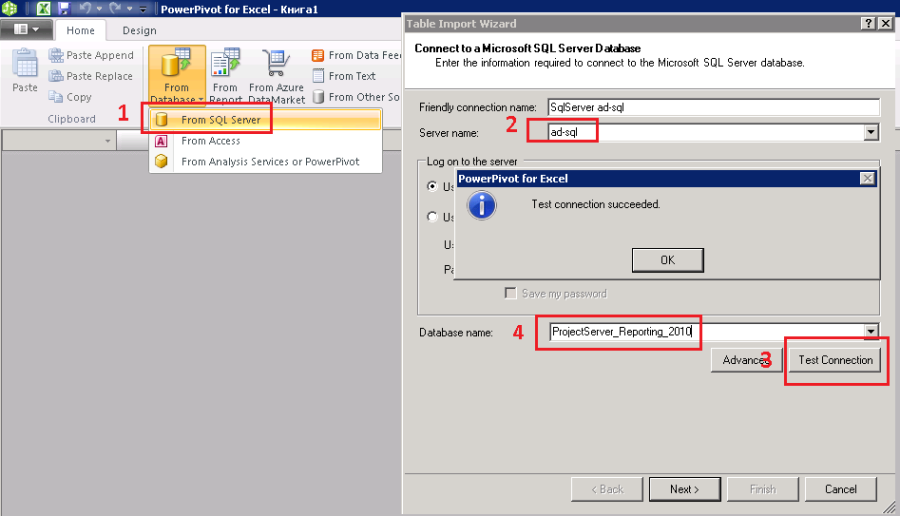Image resolution: width=900 pixels, height=516 pixels.
Task: Click the Advanced button
Action: [746, 360]
